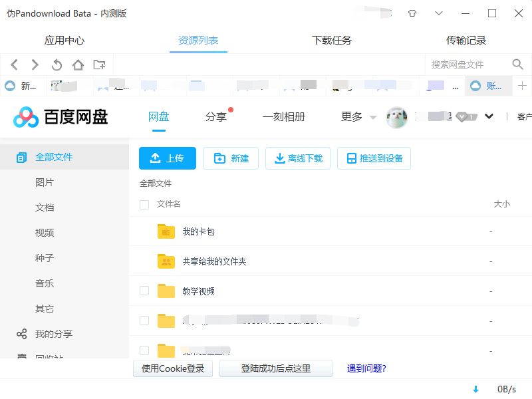
Task: Select the 账... browser tab
Action: pos(489,86)
